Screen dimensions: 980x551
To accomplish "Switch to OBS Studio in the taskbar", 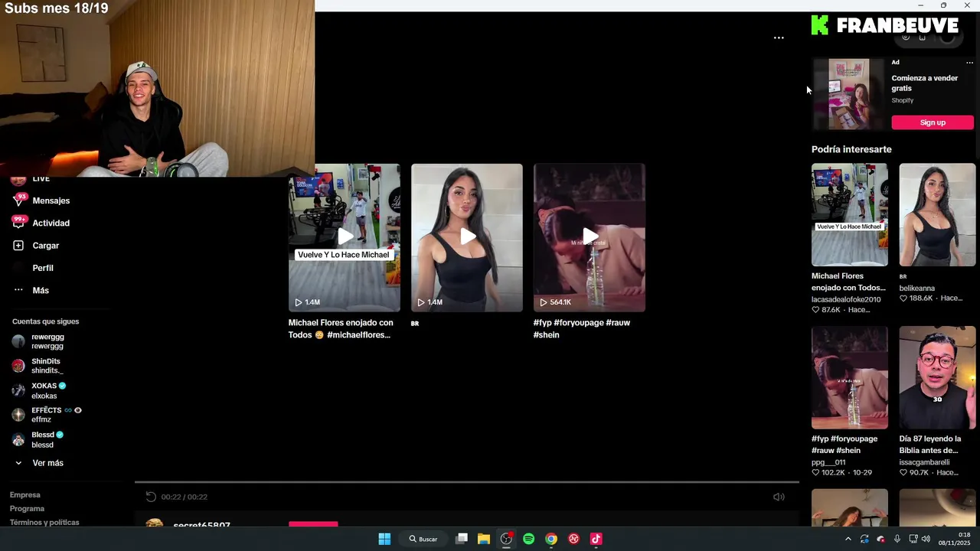I will [x=506, y=539].
